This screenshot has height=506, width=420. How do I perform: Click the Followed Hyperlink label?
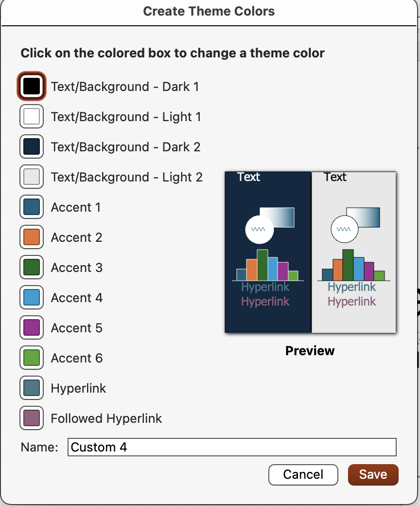pyautogui.click(x=106, y=418)
